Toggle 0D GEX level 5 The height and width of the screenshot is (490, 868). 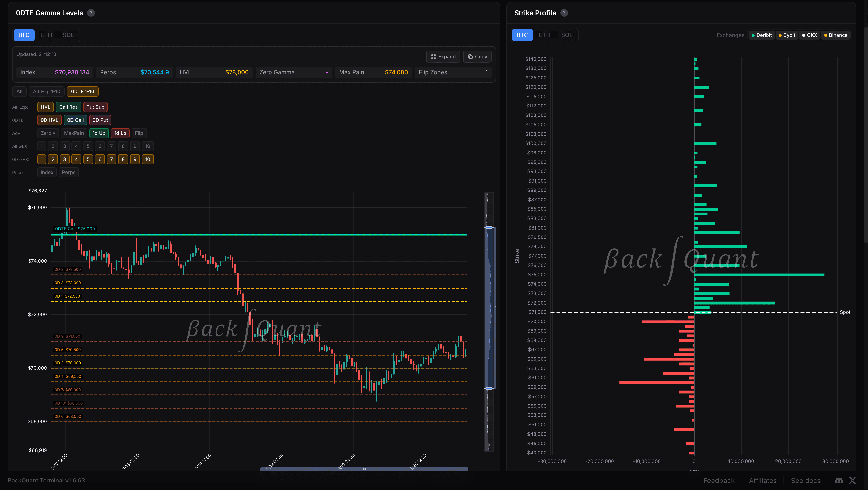coord(88,159)
